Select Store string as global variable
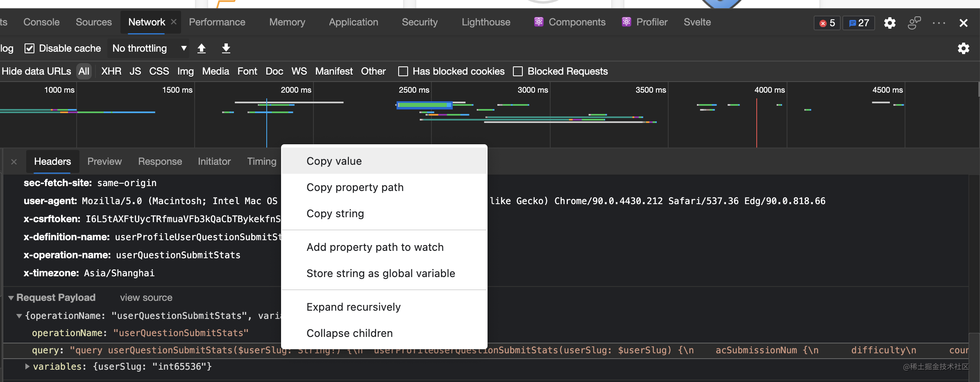This screenshot has width=980, height=382. pos(381,273)
